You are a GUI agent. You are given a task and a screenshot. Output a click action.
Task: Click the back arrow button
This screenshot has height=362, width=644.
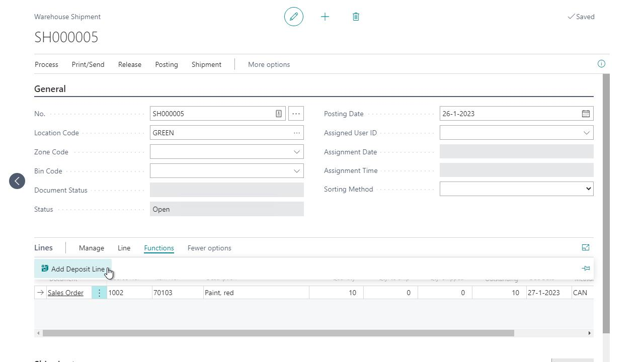click(17, 181)
